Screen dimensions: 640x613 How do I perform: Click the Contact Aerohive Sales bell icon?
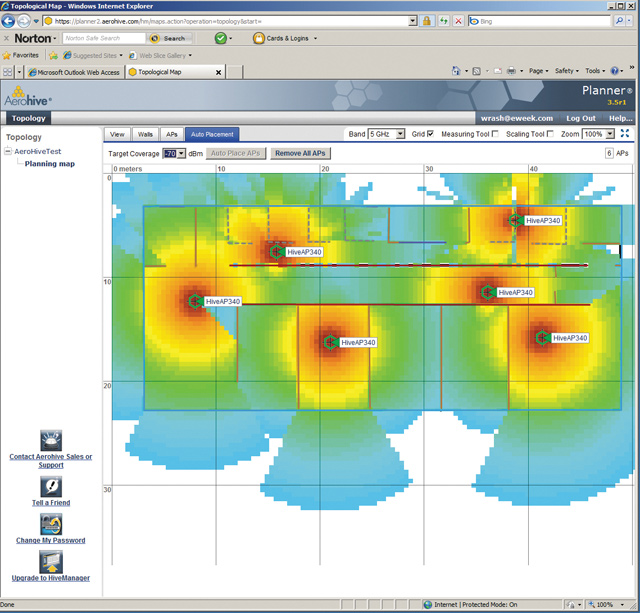(51, 440)
